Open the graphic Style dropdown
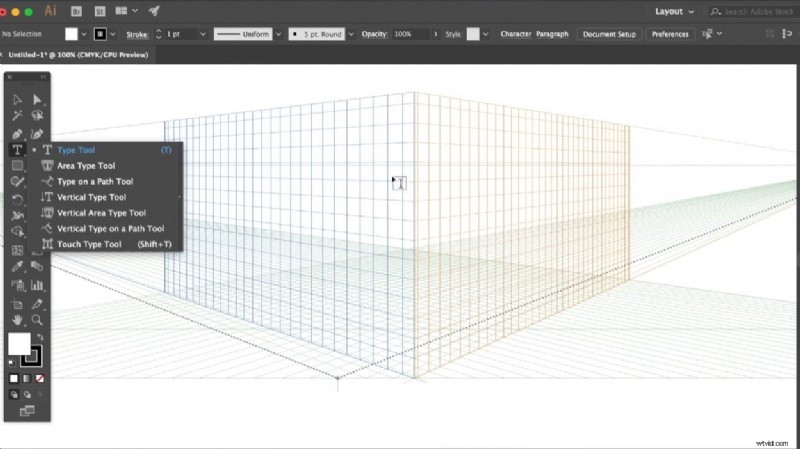This screenshot has height=449, width=800. pyautogui.click(x=485, y=34)
